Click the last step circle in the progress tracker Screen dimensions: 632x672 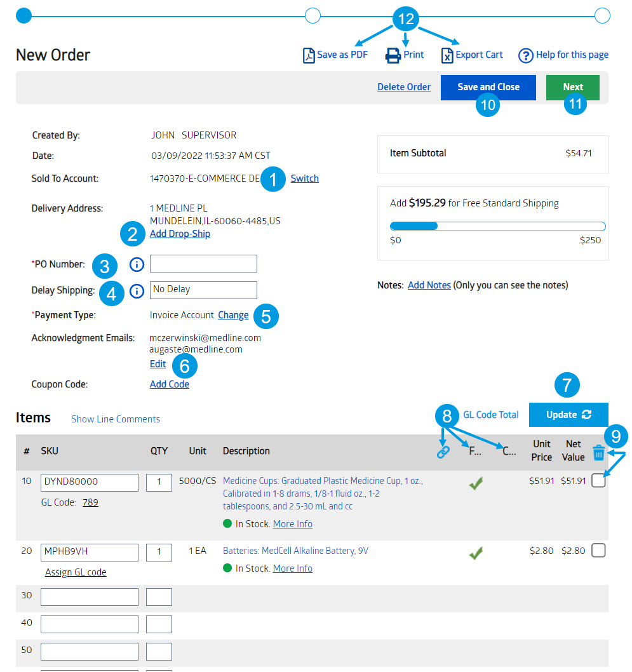tap(602, 16)
